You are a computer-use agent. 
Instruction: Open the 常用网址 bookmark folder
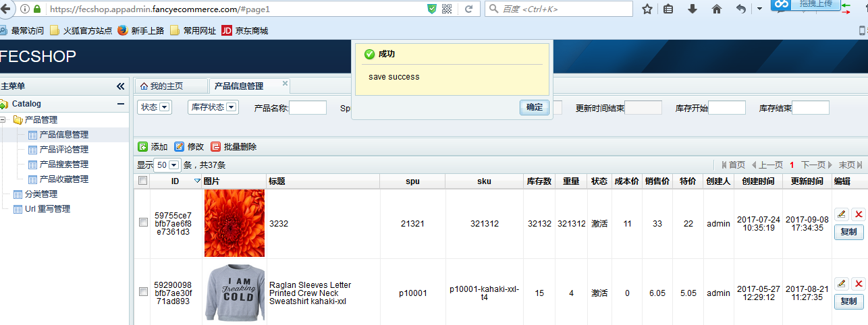point(193,30)
